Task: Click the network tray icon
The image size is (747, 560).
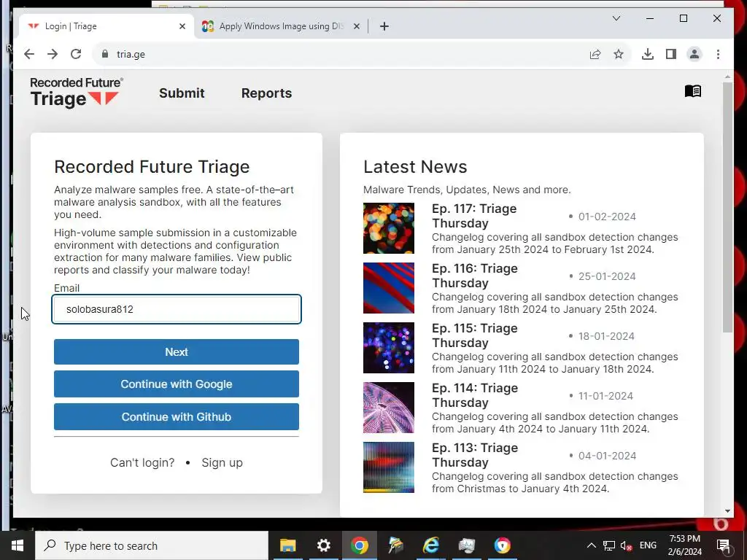Action: click(x=609, y=545)
